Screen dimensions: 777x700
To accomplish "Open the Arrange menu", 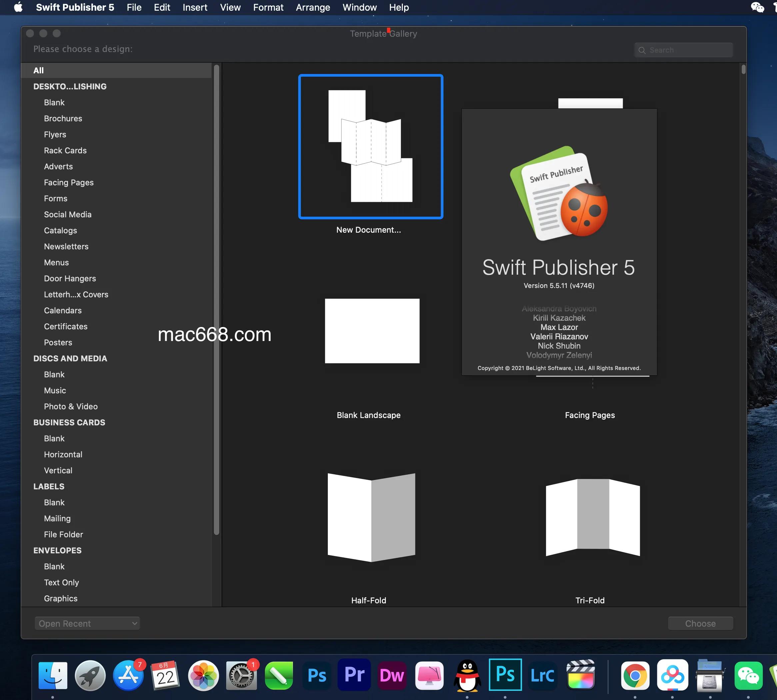I will tap(313, 7).
